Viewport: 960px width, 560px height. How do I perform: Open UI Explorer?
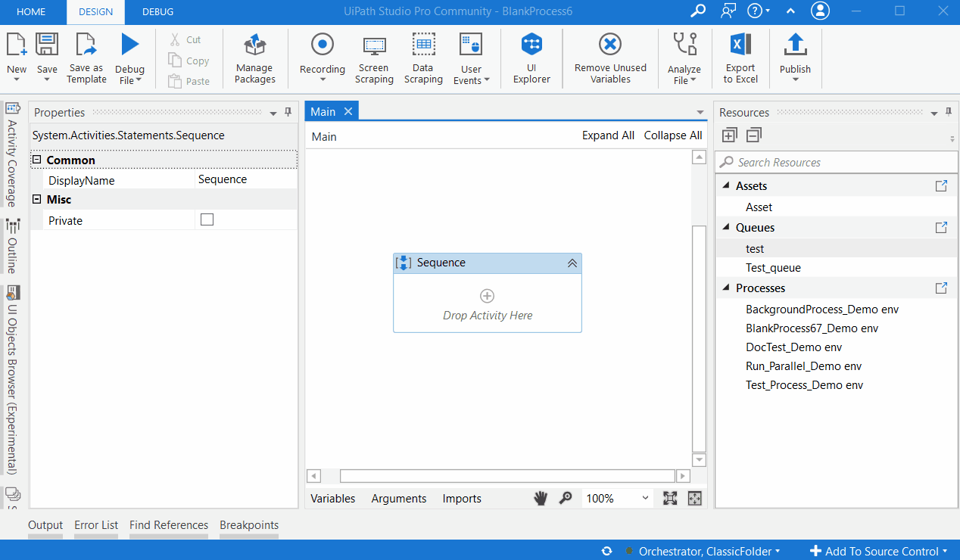pos(531,58)
